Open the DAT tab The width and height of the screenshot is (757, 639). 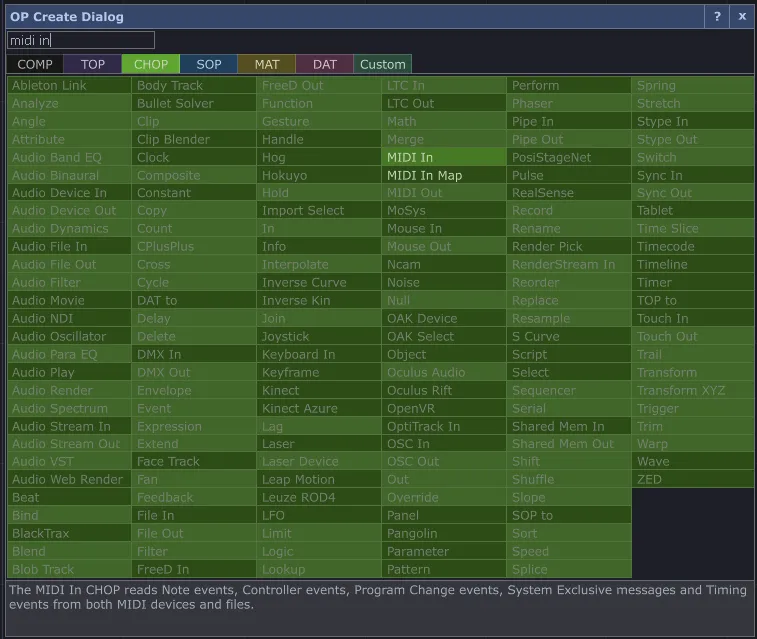click(x=324, y=64)
